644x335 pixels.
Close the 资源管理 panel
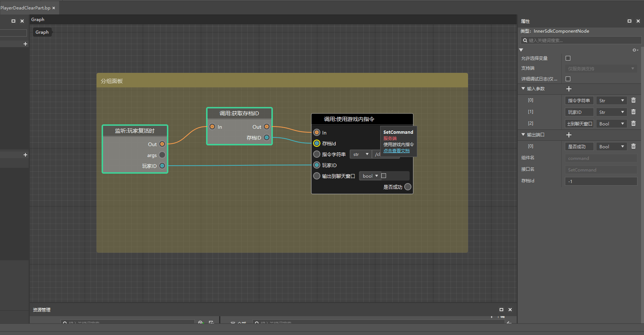tap(510, 310)
